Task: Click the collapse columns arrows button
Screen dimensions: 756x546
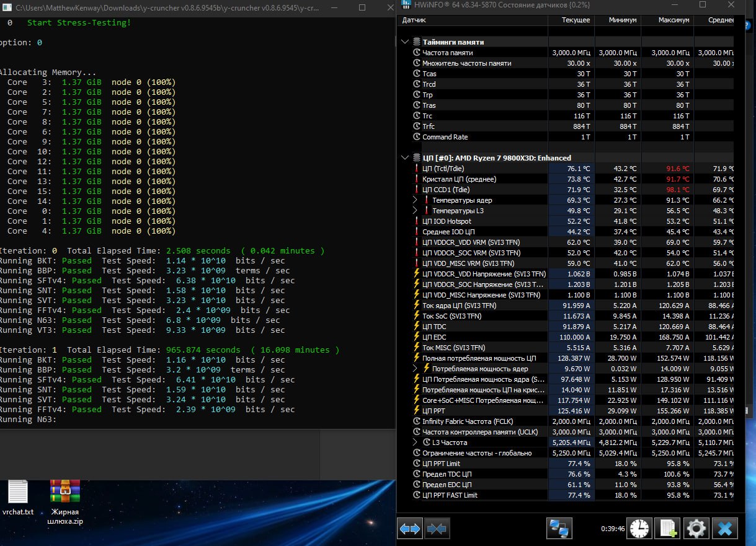Action: [x=437, y=528]
